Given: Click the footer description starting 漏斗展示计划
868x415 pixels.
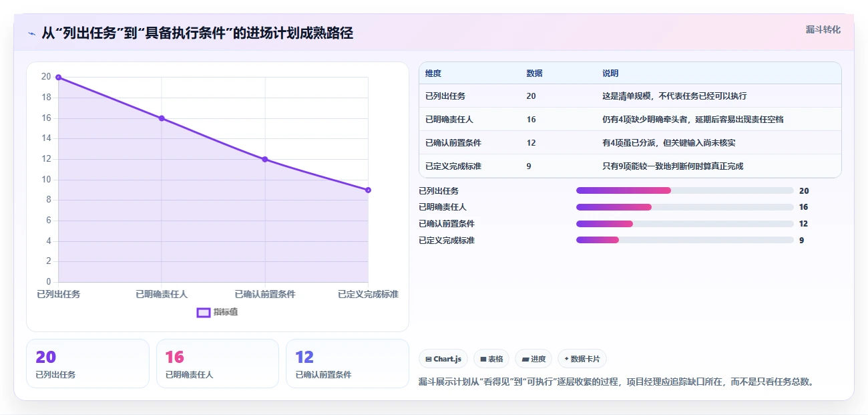Looking at the screenshot, I should (617, 382).
